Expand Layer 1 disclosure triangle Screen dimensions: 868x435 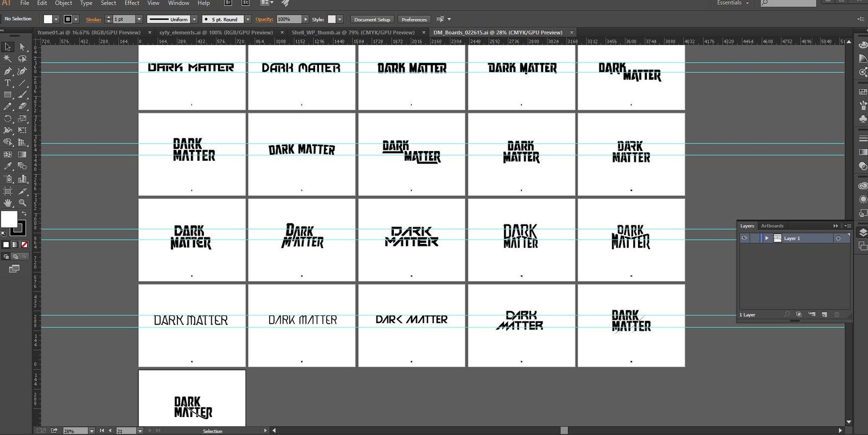click(767, 238)
